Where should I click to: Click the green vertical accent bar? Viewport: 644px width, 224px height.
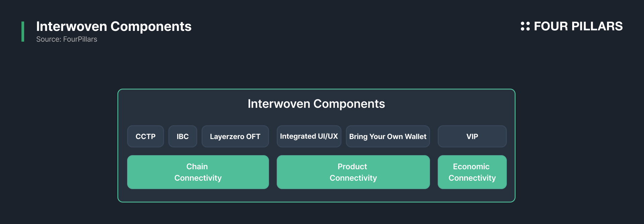tap(23, 32)
